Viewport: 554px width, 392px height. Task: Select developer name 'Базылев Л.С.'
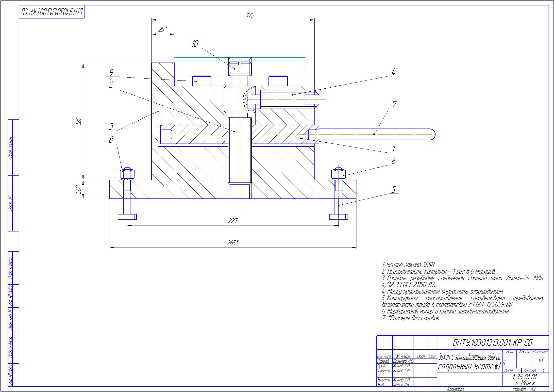pyautogui.click(x=403, y=361)
